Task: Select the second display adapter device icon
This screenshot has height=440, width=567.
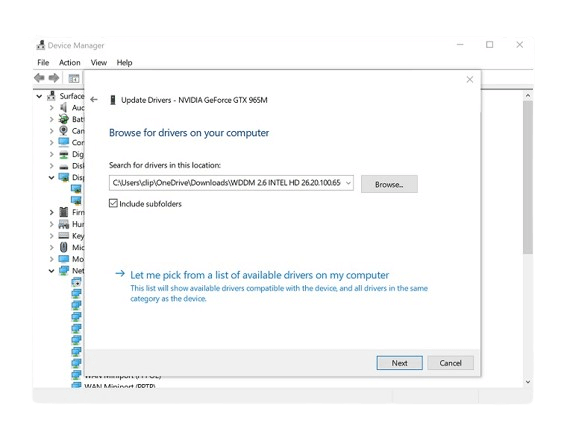Action: point(76,200)
